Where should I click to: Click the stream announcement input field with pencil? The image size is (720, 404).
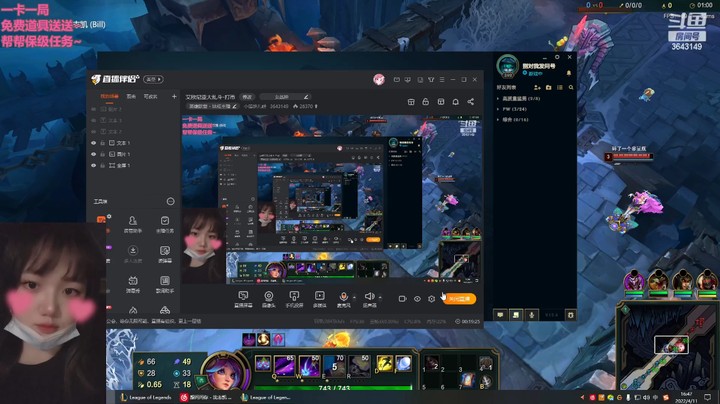(x=285, y=97)
